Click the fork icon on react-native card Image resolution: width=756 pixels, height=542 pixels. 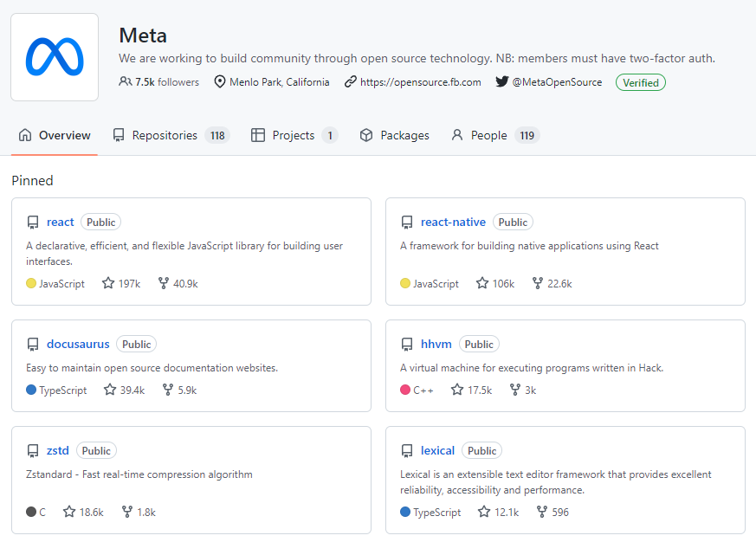tap(537, 283)
